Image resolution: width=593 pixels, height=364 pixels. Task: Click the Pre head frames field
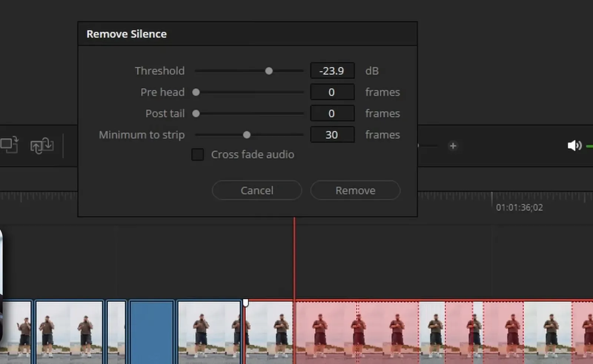click(x=332, y=92)
